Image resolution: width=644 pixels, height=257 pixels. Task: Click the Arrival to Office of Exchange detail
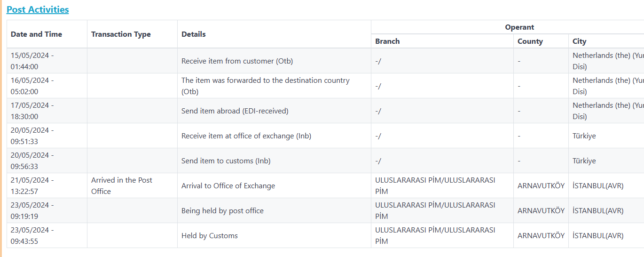228,186
